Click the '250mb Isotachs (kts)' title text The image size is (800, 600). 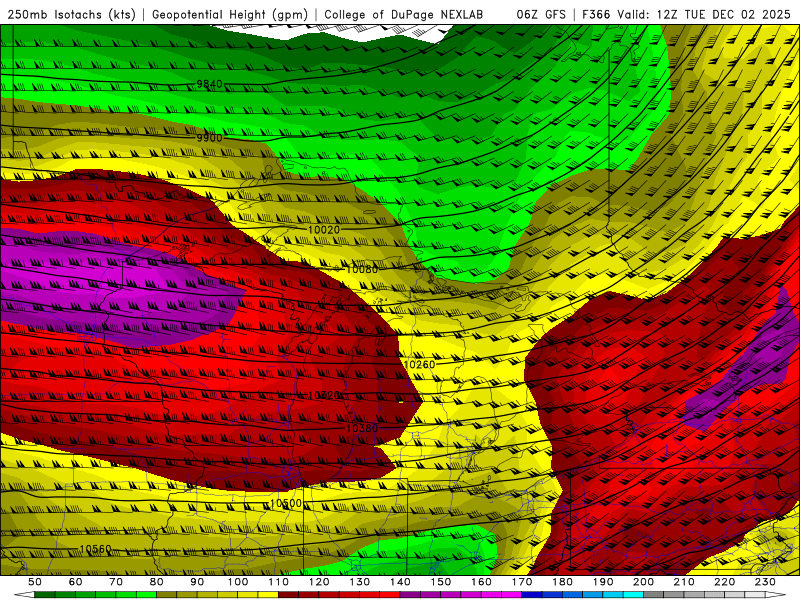pos(71,15)
